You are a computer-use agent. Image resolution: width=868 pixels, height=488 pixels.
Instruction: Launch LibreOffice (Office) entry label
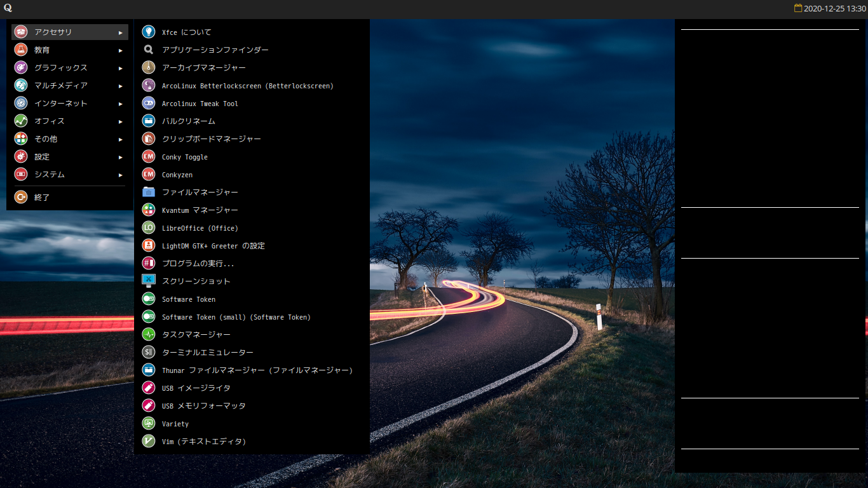point(200,228)
